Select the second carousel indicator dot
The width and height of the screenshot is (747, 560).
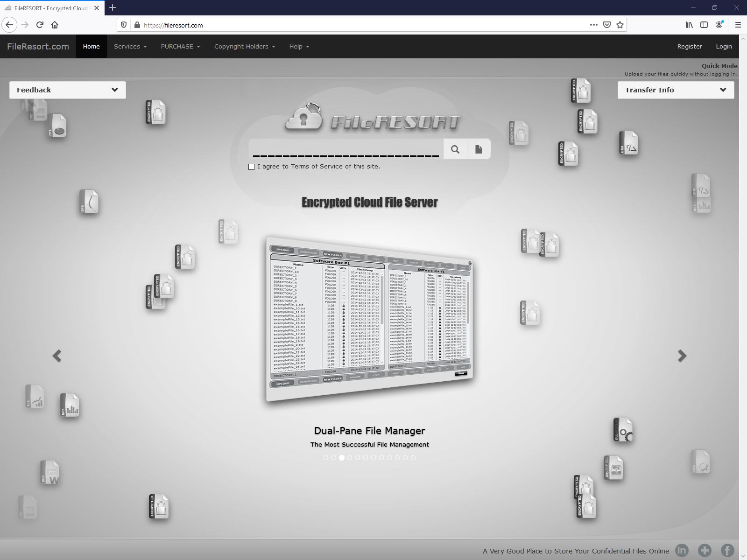(334, 458)
